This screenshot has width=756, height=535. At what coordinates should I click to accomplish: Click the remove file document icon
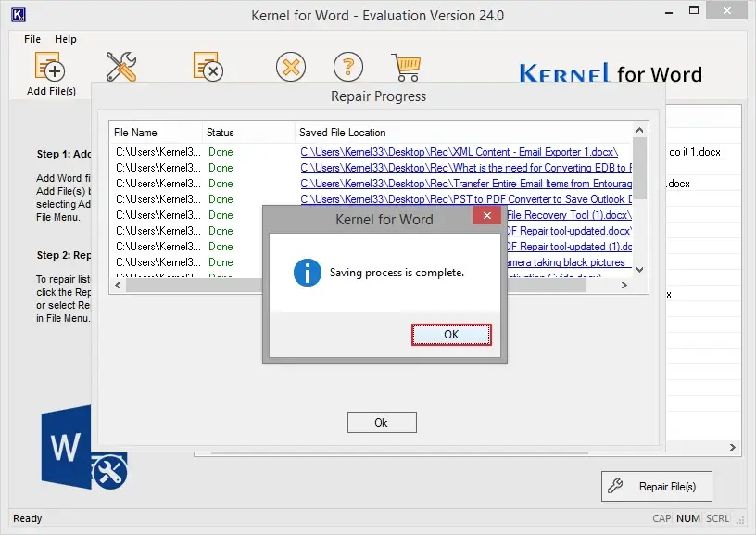208,66
